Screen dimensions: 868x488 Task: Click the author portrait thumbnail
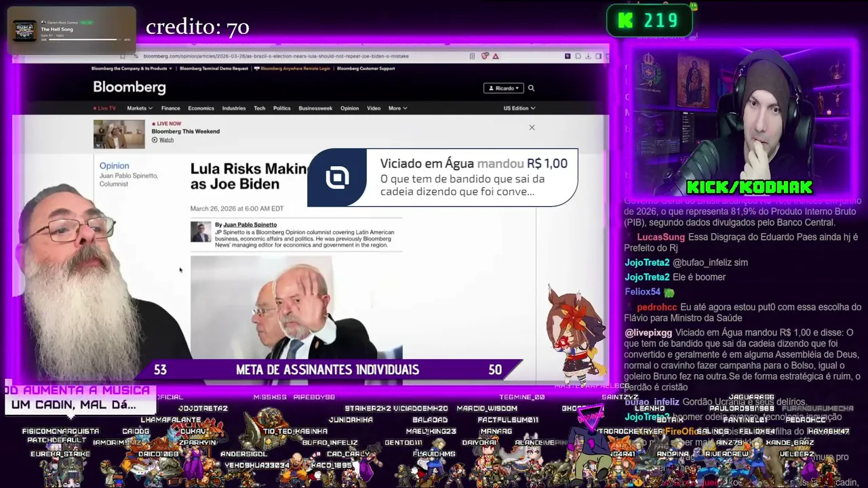click(x=201, y=232)
